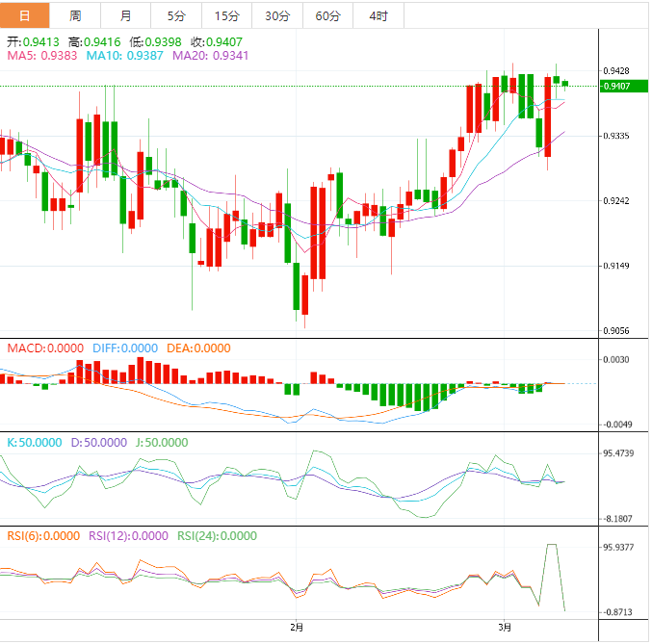
Task: Switch to the 60分 chart
Action: [327, 15]
